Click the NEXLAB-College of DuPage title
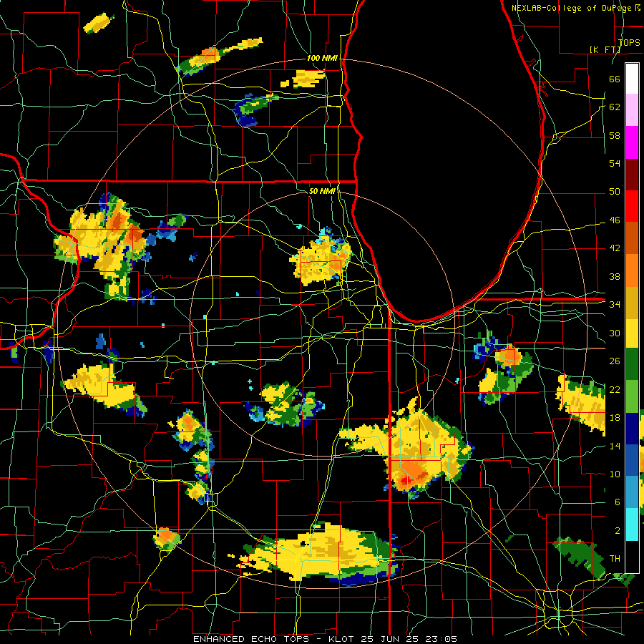 pyautogui.click(x=575, y=8)
